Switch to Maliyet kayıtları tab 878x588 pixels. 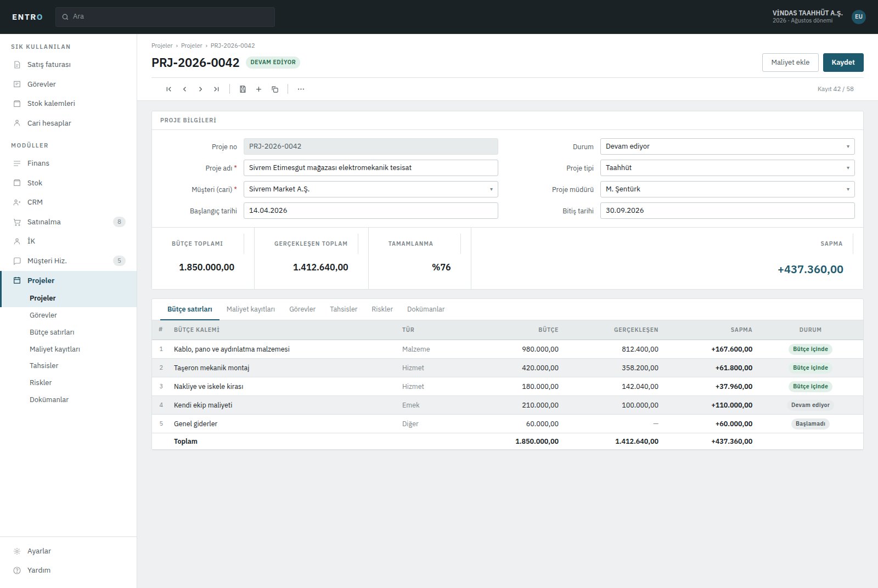pyautogui.click(x=251, y=309)
